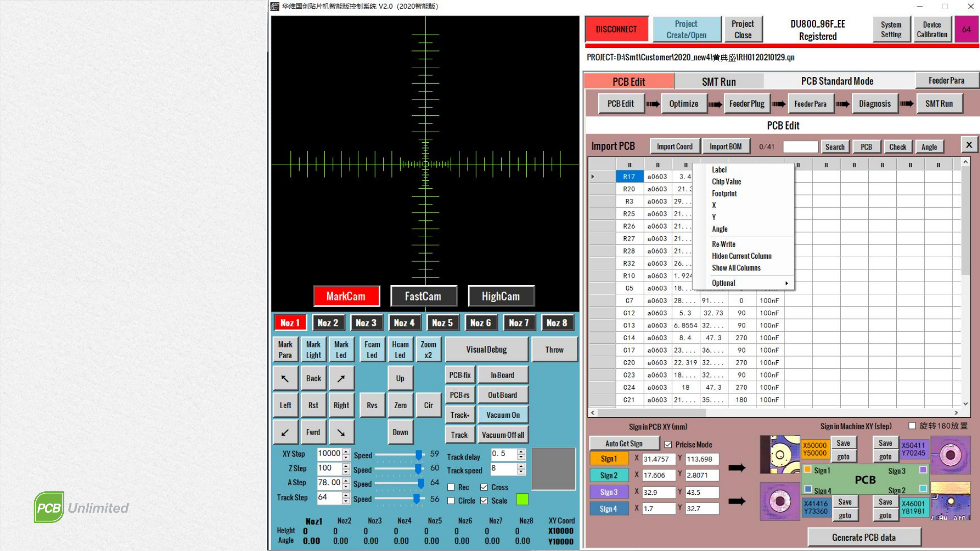Click the up-left diagonal arrow jog button
Screen dimensions: 980x551
tap(285, 379)
